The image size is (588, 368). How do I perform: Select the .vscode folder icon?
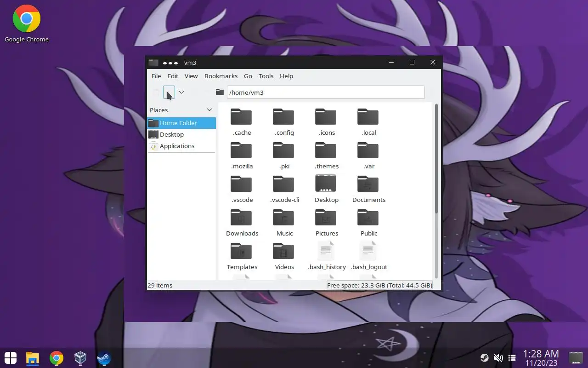(241, 184)
